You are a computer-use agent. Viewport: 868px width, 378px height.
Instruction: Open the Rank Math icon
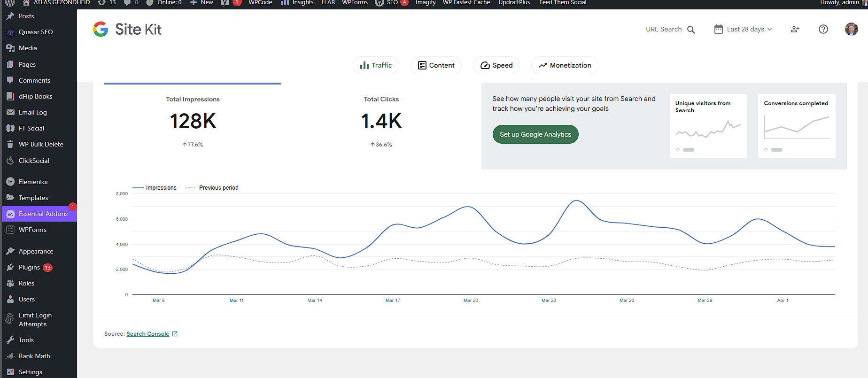[x=10, y=356]
